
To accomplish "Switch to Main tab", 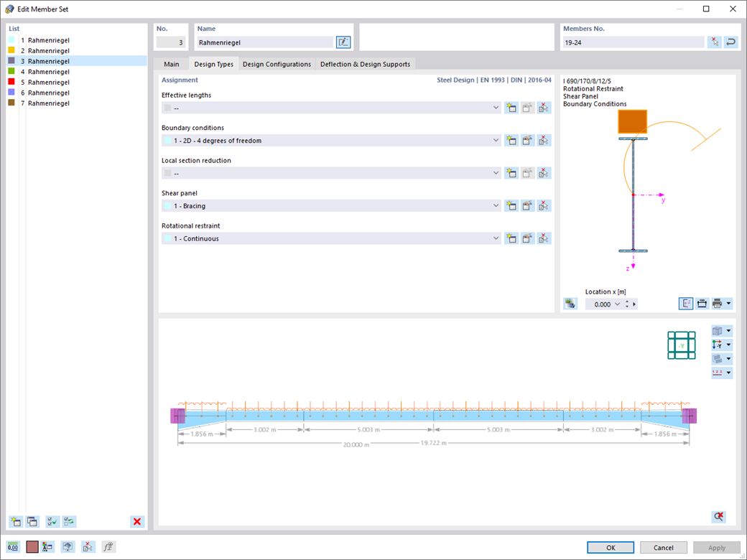I will [x=172, y=64].
